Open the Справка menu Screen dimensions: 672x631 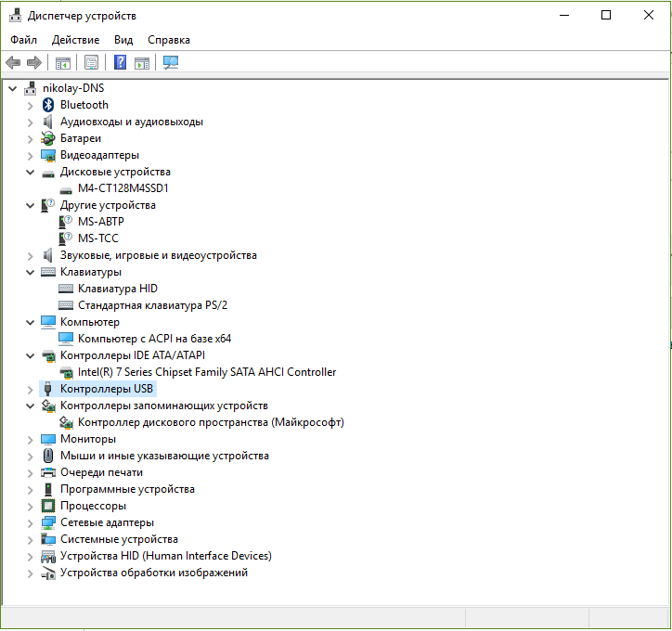tap(169, 40)
